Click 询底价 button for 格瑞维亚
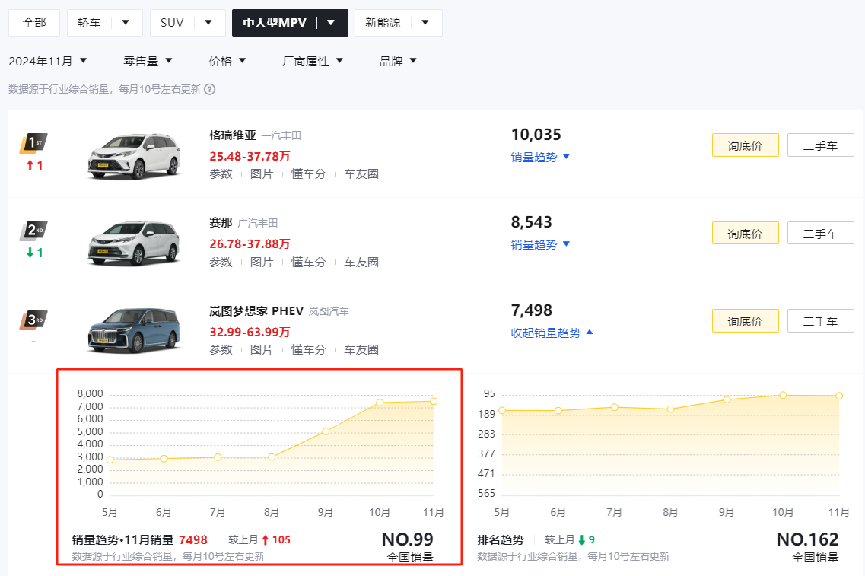The height and width of the screenshot is (576, 865). 745,145
